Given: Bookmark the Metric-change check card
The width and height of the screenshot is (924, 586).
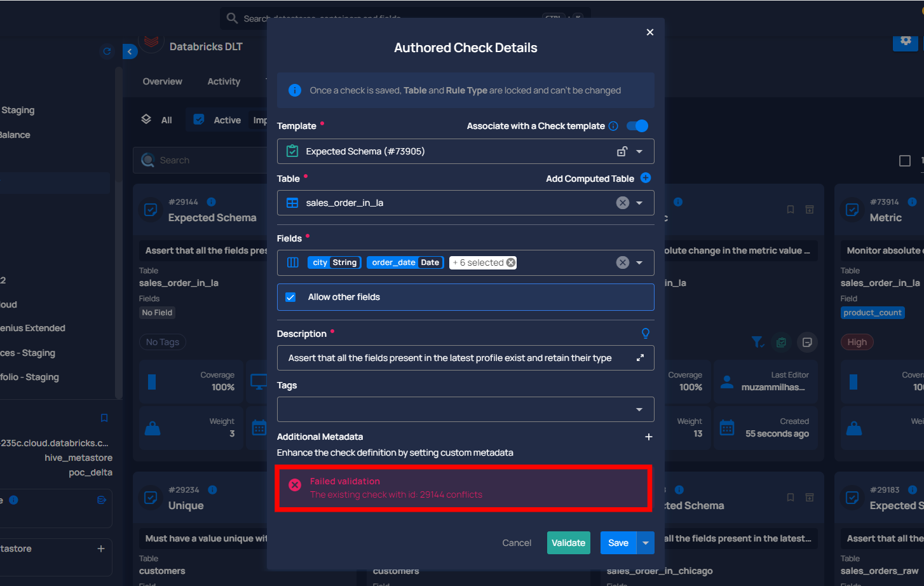Looking at the screenshot, I should pyautogui.click(x=791, y=209).
